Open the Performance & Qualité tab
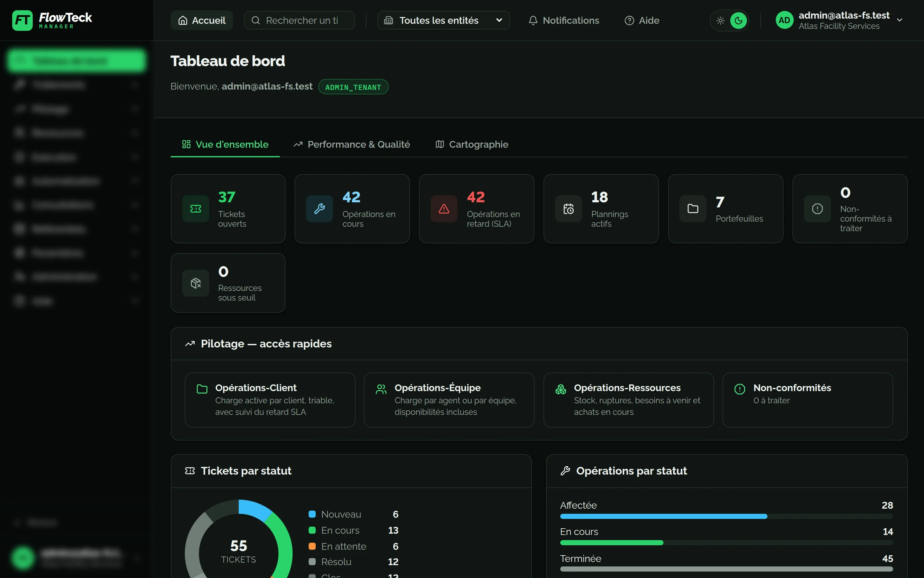Screen dimensions: 924x578 (352, 144)
